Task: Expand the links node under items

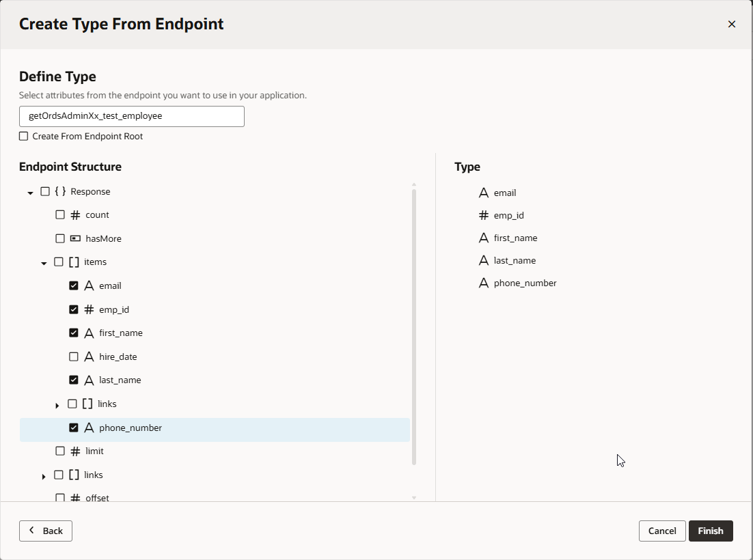Action: click(x=57, y=405)
